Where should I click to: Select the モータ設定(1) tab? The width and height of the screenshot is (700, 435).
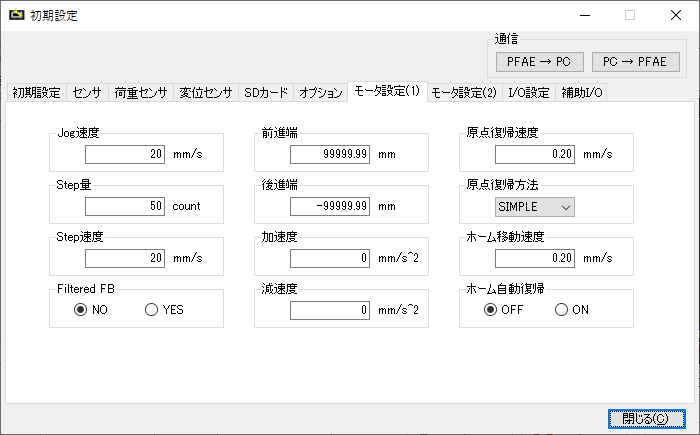click(387, 91)
